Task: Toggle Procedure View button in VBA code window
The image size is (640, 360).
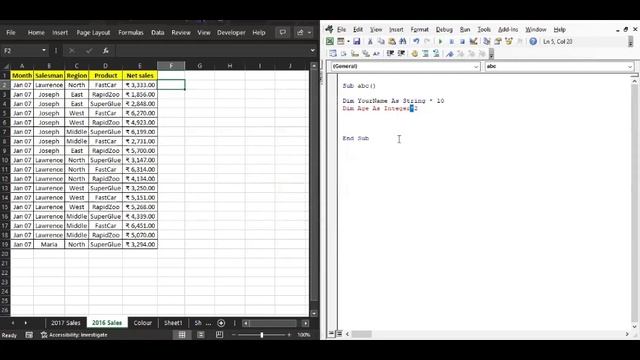Action: (x=331, y=333)
